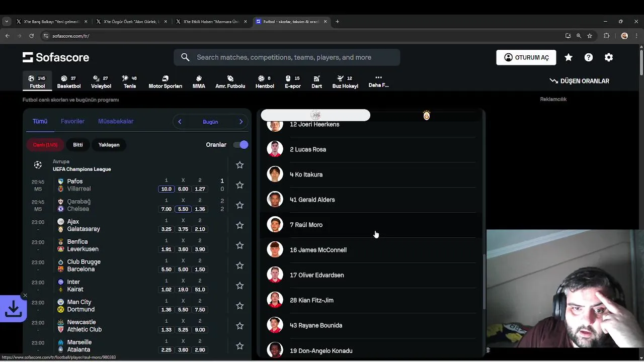Open player 16 James McConnell
This screenshot has height=362, width=644.
point(371,250)
